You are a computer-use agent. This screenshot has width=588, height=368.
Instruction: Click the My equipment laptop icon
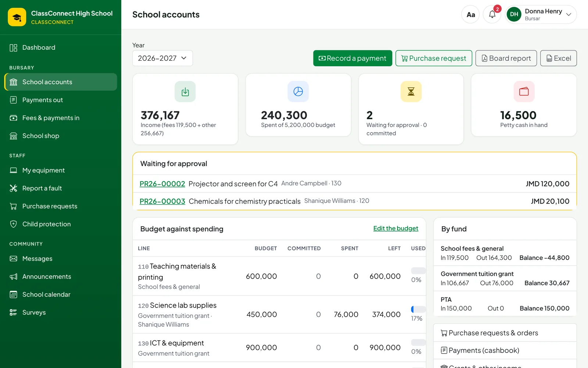coord(14,170)
